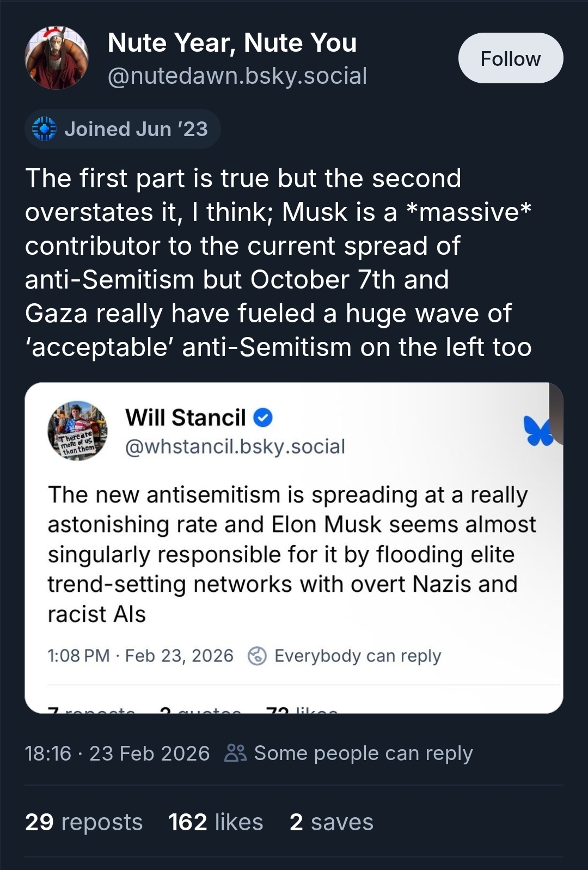Viewport: 588px width, 870px height.
Task: Open the @whstancil.bsky.social handle
Action: tap(235, 446)
